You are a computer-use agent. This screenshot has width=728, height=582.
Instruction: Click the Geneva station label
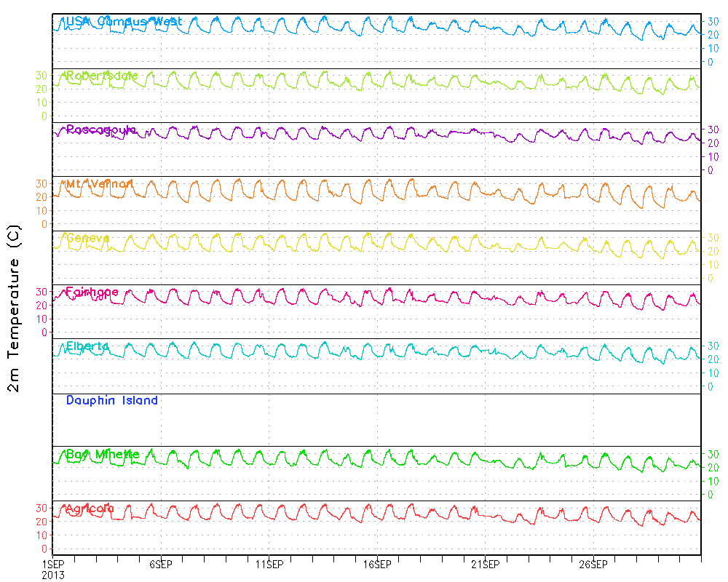(87, 238)
